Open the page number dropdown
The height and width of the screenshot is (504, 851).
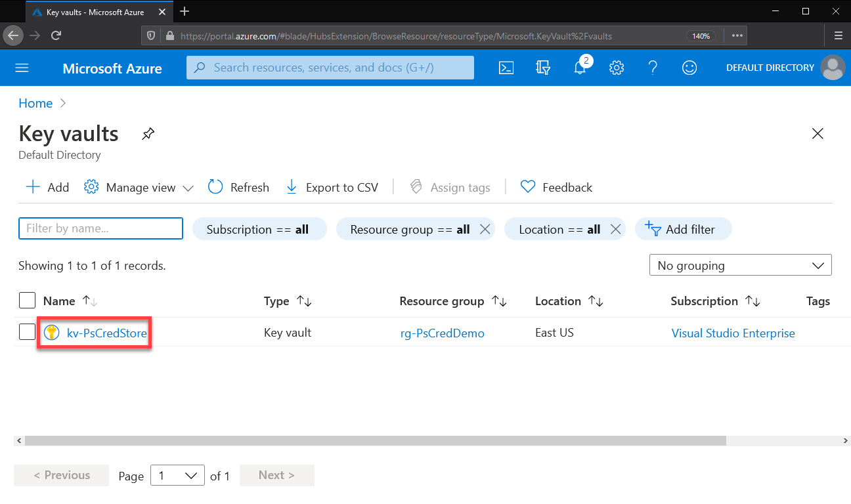coord(177,475)
